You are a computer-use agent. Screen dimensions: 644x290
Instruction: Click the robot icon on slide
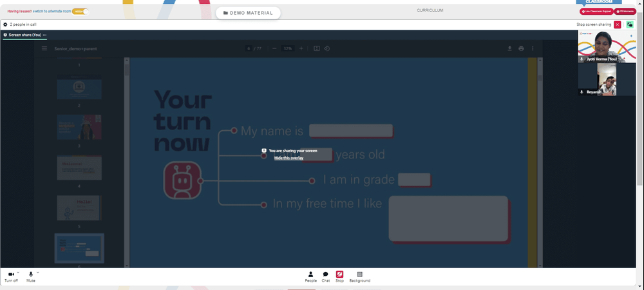[x=182, y=180]
